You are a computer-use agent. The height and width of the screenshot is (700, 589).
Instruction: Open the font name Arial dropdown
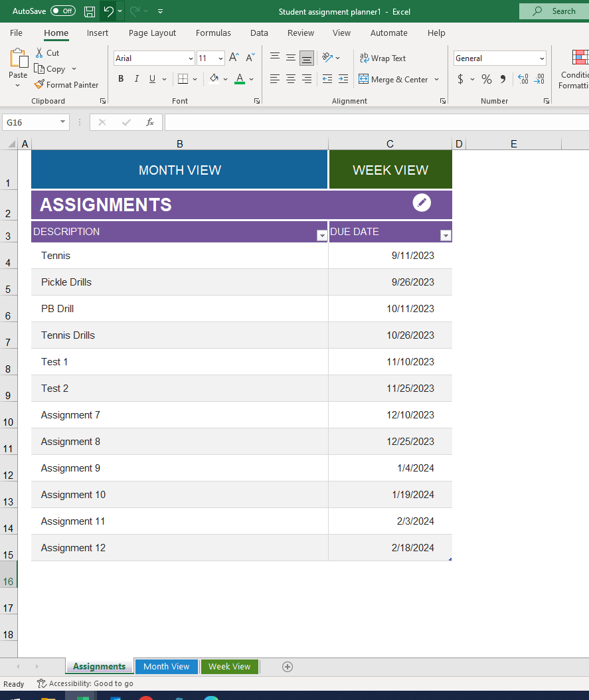[191, 58]
